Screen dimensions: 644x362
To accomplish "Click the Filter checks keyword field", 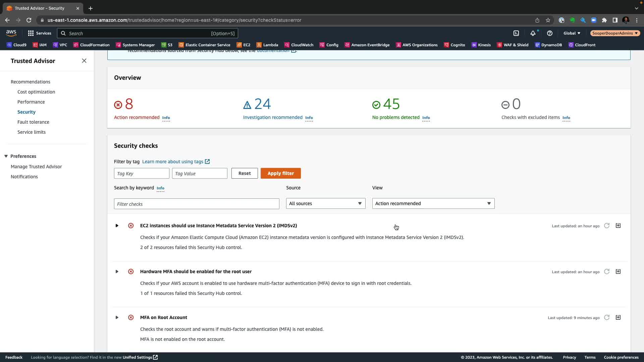I will (197, 204).
